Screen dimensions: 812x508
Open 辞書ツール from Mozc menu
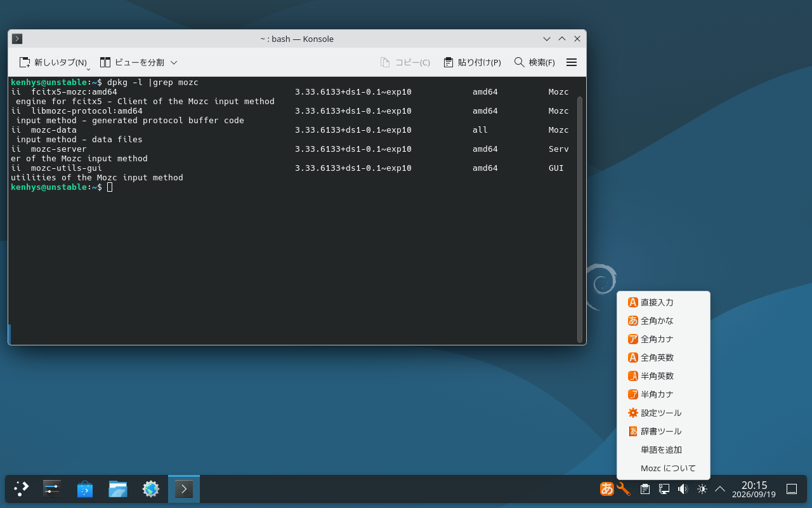(x=663, y=431)
